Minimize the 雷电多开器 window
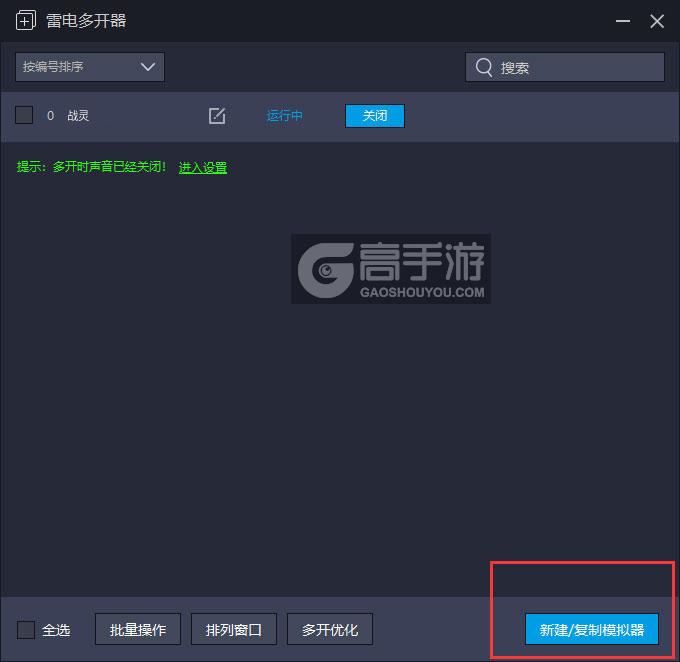 point(623,21)
